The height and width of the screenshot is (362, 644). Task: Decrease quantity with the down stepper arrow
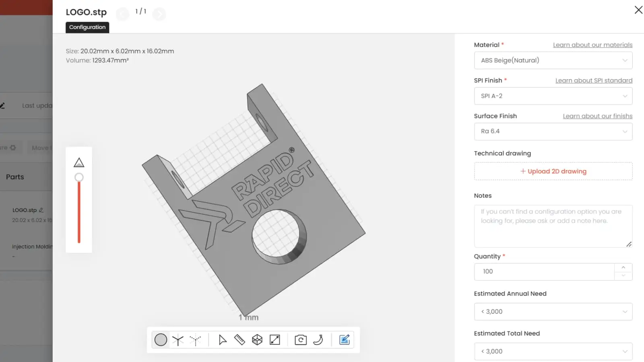tap(623, 276)
